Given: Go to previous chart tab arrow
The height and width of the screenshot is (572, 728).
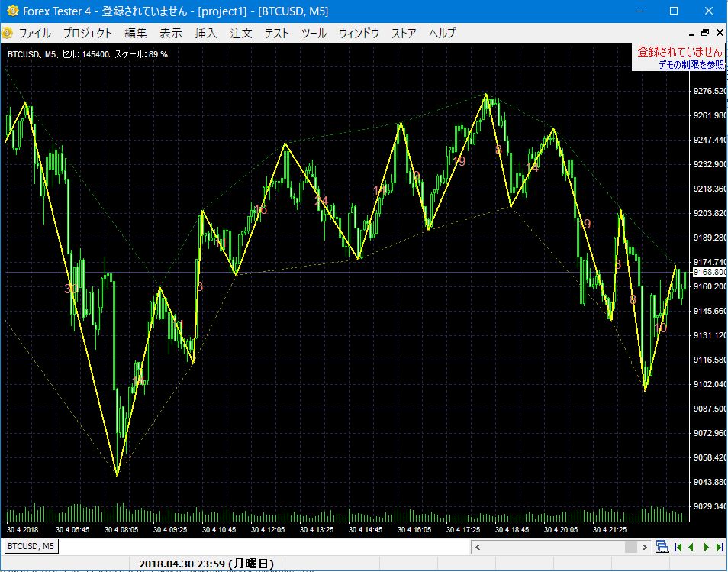Looking at the screenshot, I should (x=691, y=547).
